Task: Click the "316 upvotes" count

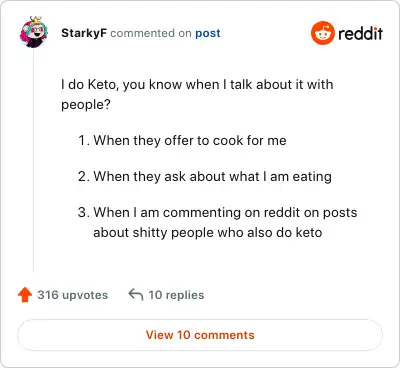Action: (73, 295)
